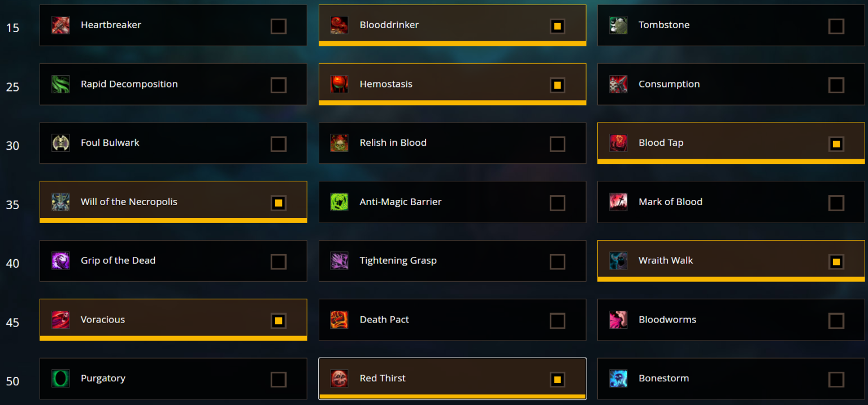Click the Bonestorm icon
Viewport: 868px width, 405px height.
click(x=618, y=378)
